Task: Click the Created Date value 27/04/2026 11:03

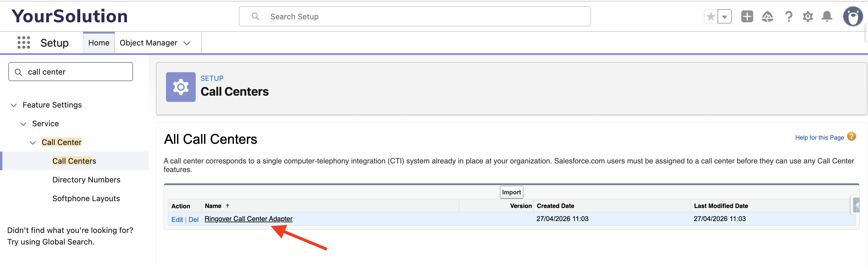Action: tap(562, 219)
